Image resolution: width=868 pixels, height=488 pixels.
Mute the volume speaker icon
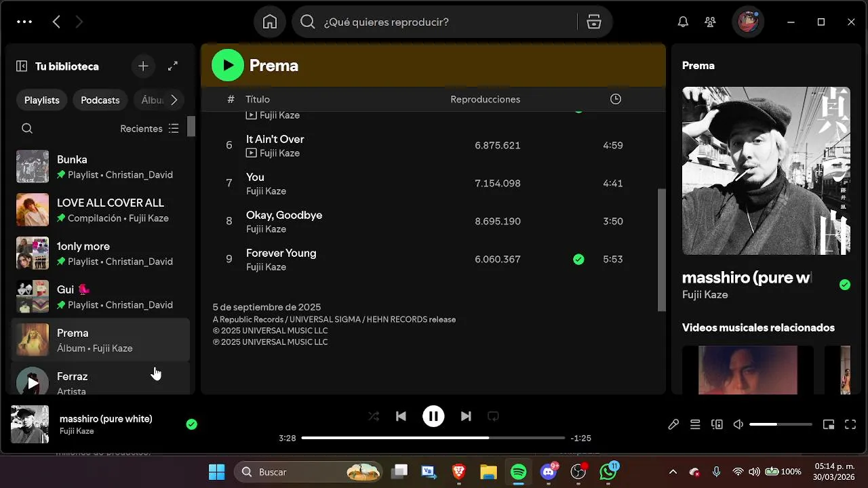pos(738,424)
